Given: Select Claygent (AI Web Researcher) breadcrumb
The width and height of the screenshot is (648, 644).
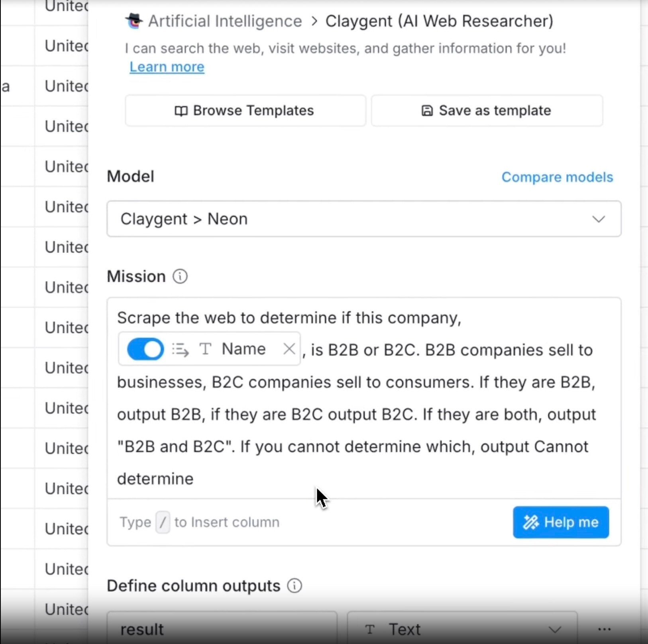Looking at the screenshot, I should [439, 21].
